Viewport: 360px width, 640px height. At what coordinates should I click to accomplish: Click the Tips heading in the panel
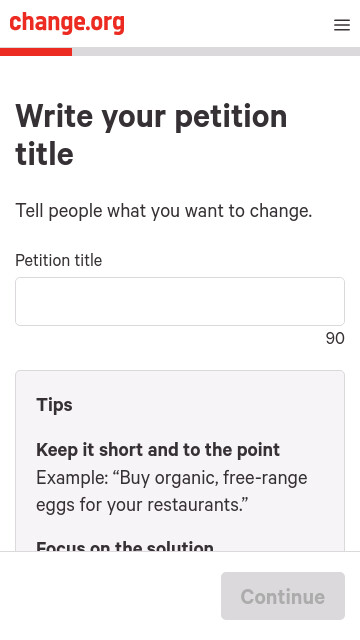(54, 405)
